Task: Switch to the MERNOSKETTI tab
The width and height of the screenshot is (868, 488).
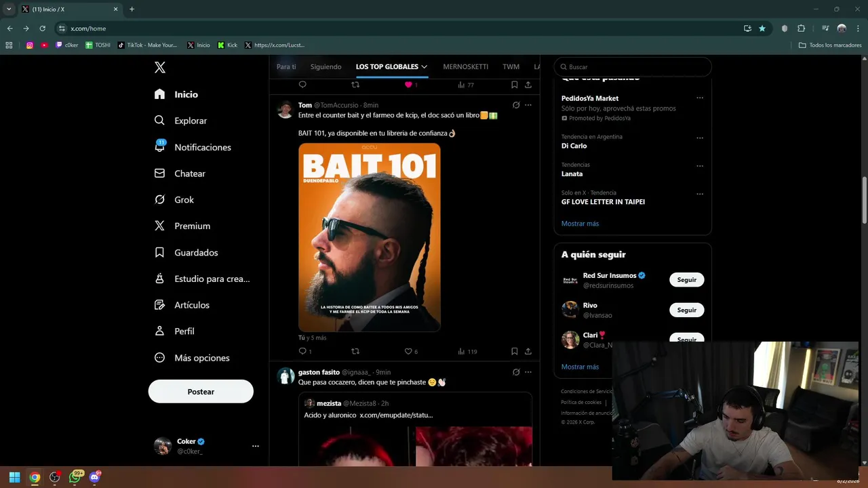Action: (x=465, y=66)
